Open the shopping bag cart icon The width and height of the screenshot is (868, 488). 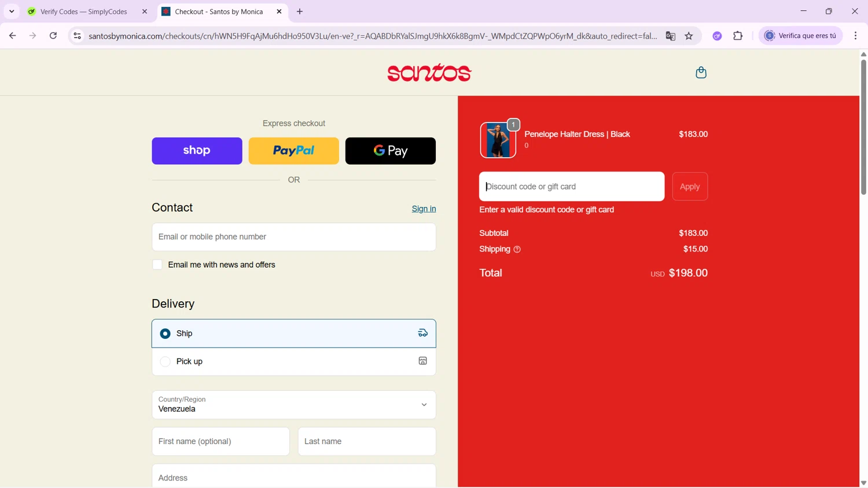tap(701, 72)
